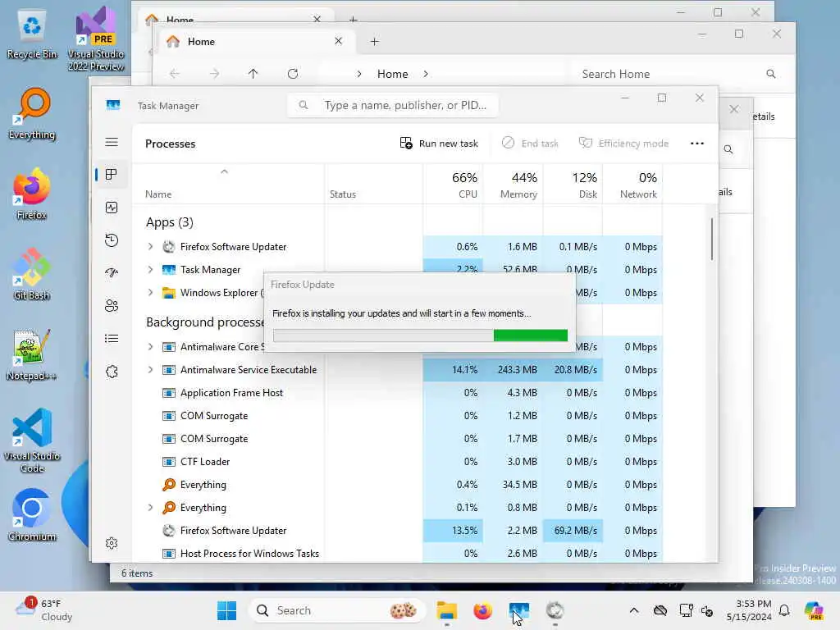
Task: Go up one folder in File Explorer
Action: click(253, 74)
